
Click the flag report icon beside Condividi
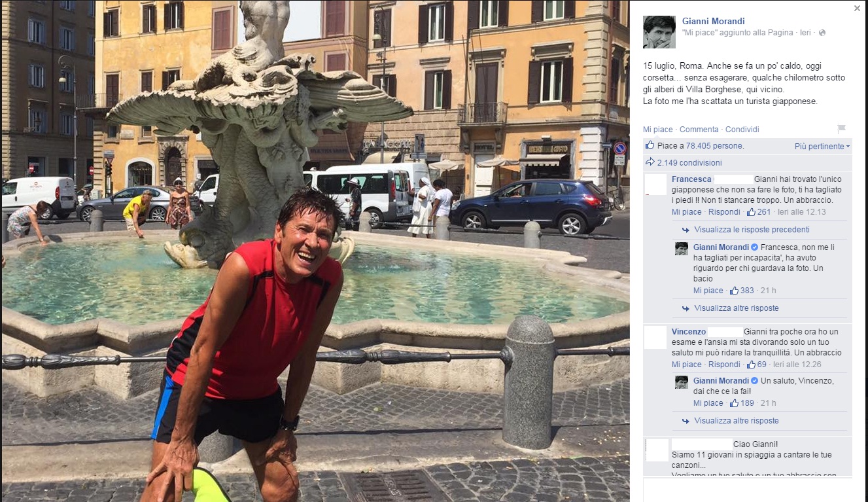[x=841, y=129]
